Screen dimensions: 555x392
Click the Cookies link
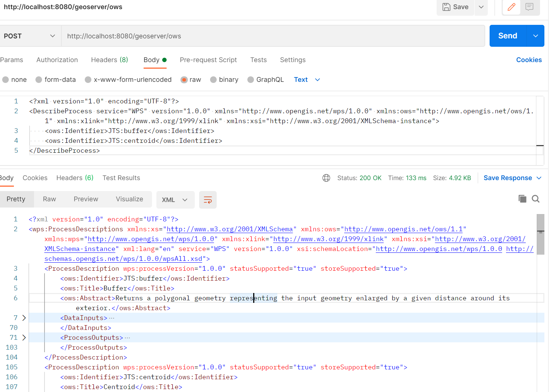529,60
